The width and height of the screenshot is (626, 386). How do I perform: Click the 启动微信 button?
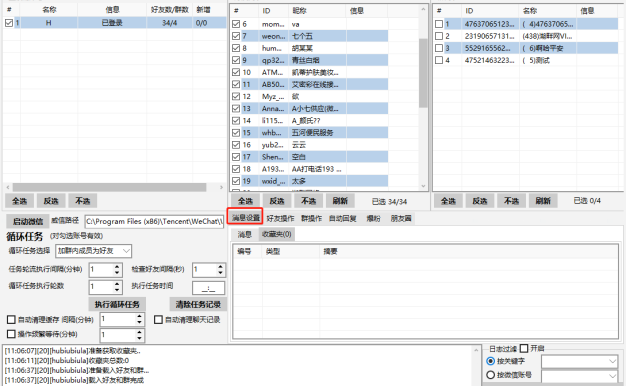tap(28, 221)
